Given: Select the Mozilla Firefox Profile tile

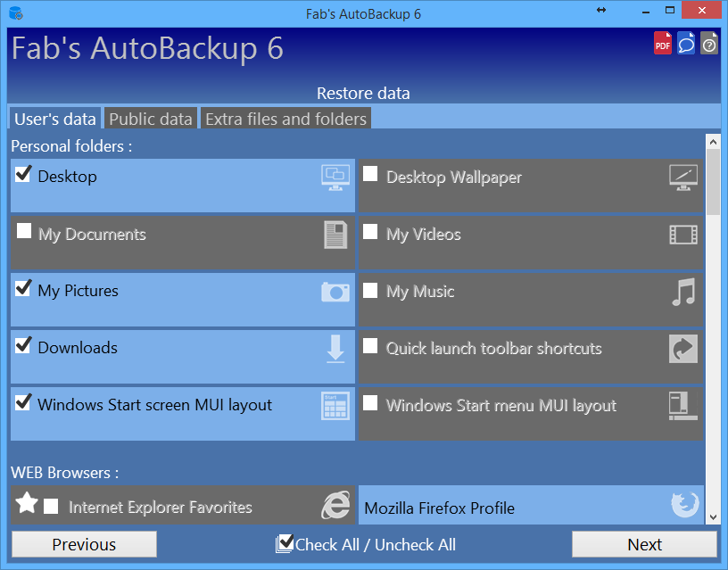Looking at the screenshot, I should click(x=531, y=505).
